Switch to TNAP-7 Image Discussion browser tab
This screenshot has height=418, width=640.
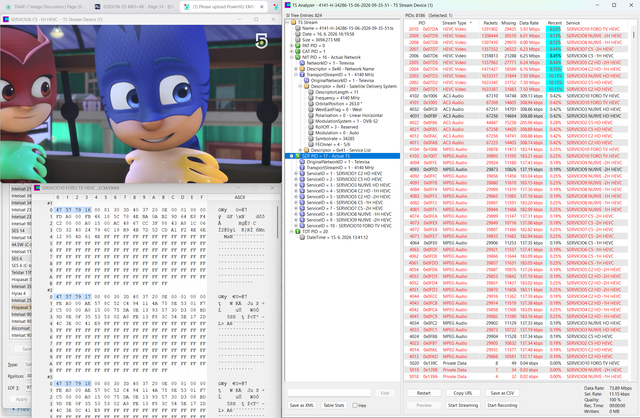(x=44, y=7)
